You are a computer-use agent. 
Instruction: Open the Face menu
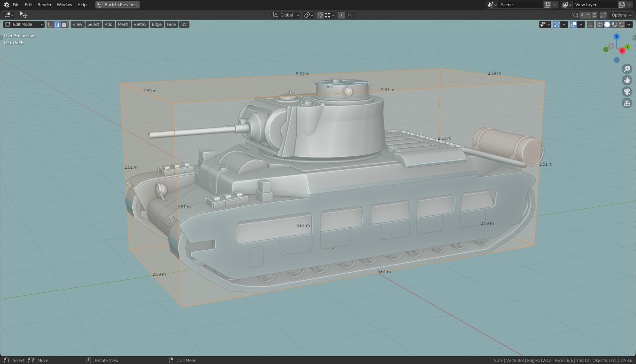(171, 24)
